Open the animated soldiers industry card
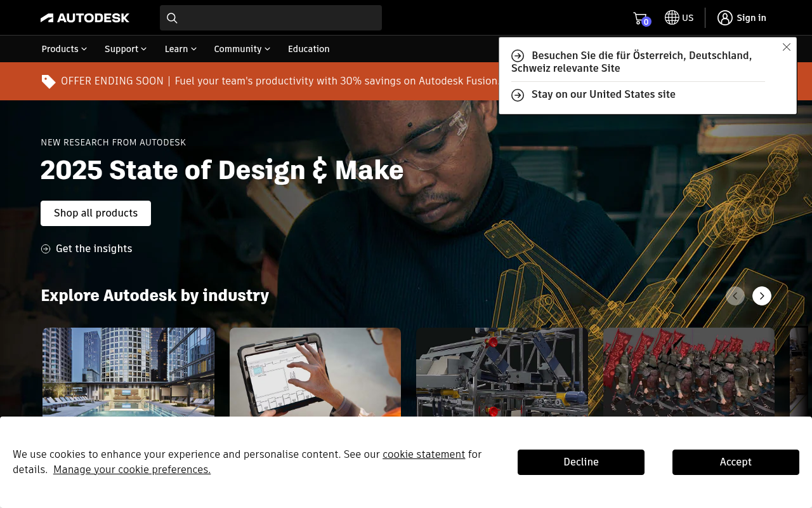This screenshot has height=508, width=812. click(x=689, y=372)
